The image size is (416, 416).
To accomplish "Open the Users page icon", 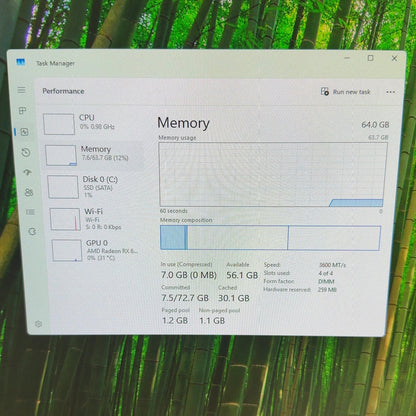I will point(29,192).
